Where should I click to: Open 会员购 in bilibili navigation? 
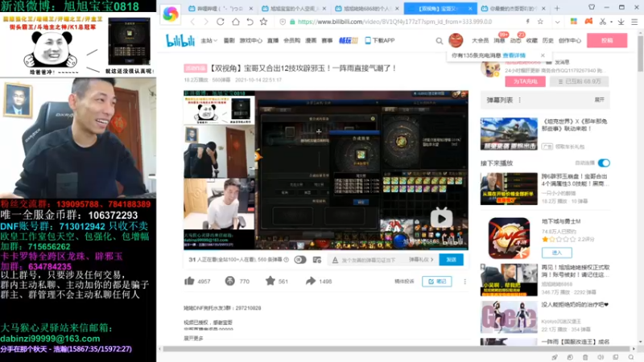tap(292, 41)
